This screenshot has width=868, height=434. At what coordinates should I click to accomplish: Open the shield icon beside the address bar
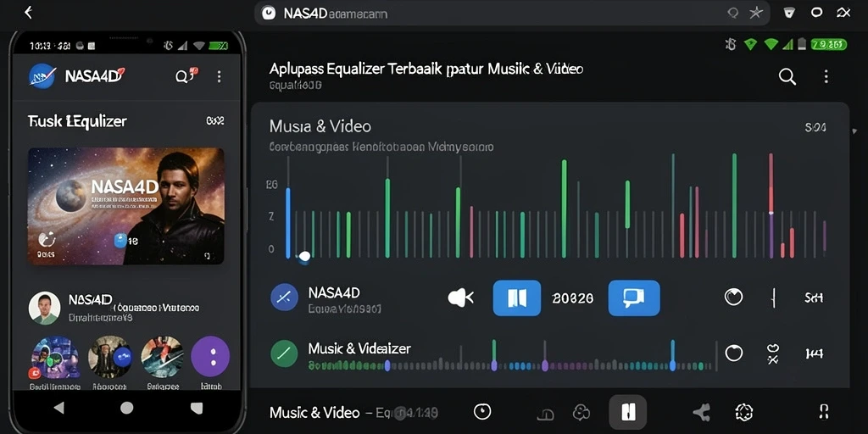789,13
